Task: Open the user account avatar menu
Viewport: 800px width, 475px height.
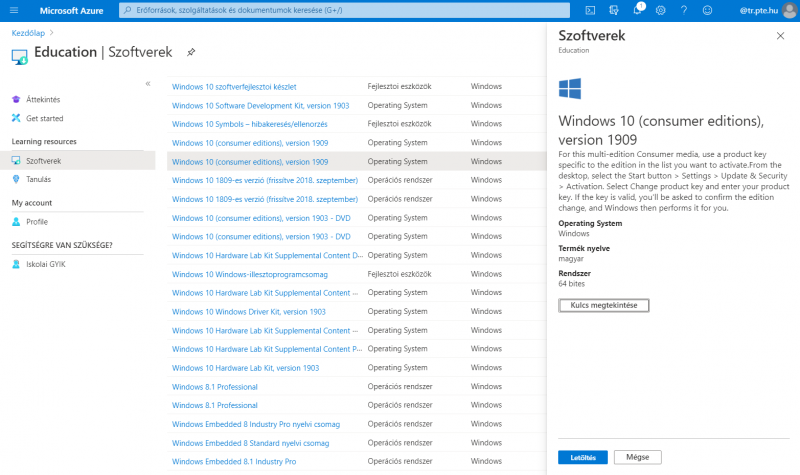Action: pos(789,11)
